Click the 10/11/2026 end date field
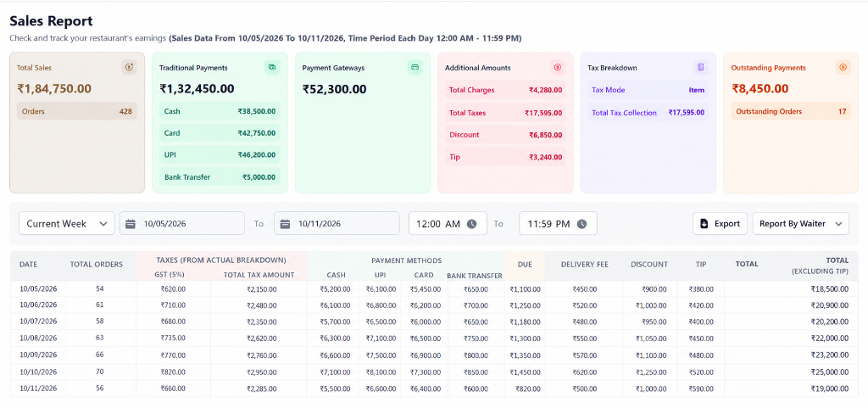 pos(337,224)
